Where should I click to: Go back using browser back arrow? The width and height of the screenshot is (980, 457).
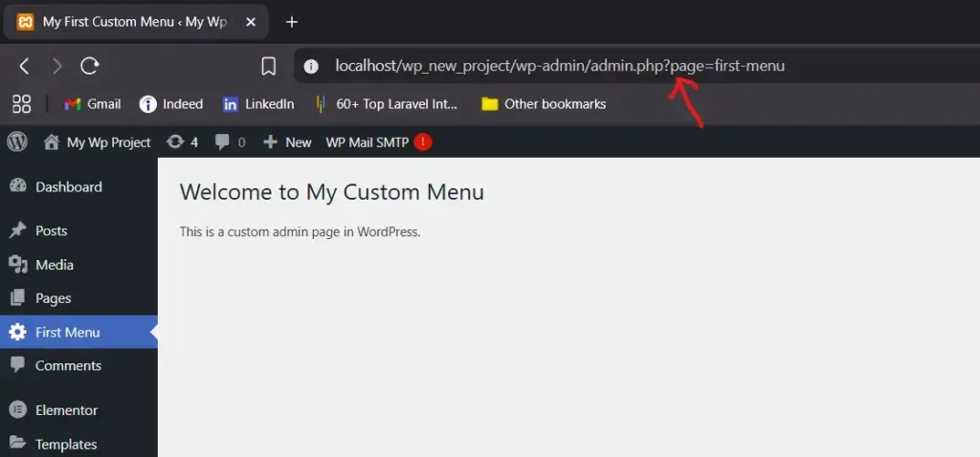pyautogui.click(x=25, y=66)
